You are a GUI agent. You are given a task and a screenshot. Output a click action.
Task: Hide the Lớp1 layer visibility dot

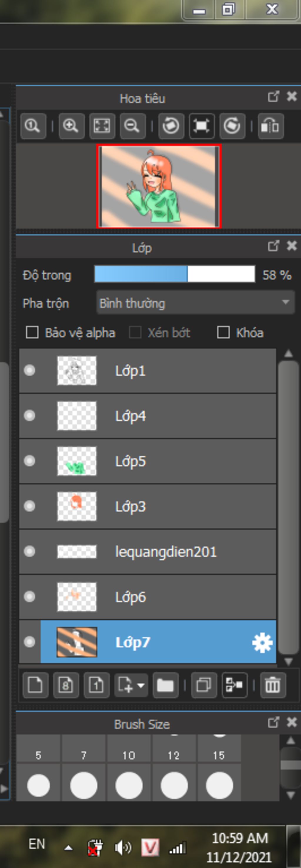30,370
